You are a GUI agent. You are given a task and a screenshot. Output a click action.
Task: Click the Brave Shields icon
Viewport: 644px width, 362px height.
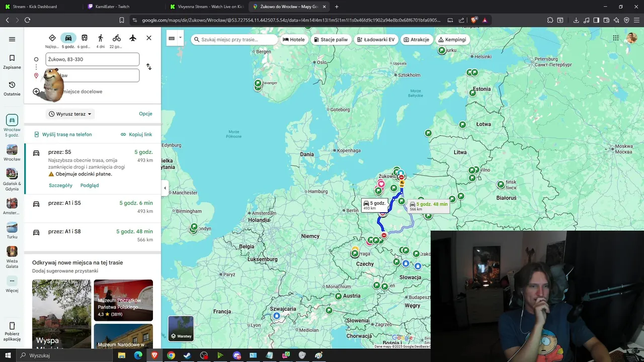(x=474, y=20)
